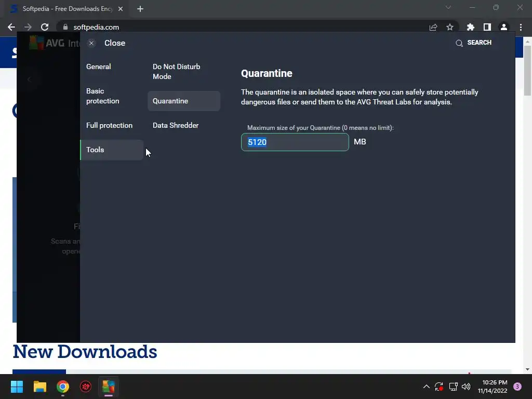Click the page vertical scrollbar thumb
Viewport: 532px width, 399px height.
coord(528,70)
